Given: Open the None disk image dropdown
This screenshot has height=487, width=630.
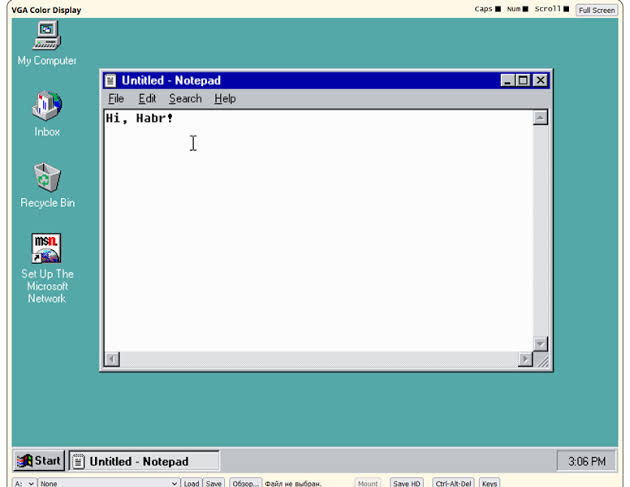Looking at the screenshot, I should point(108,483).
